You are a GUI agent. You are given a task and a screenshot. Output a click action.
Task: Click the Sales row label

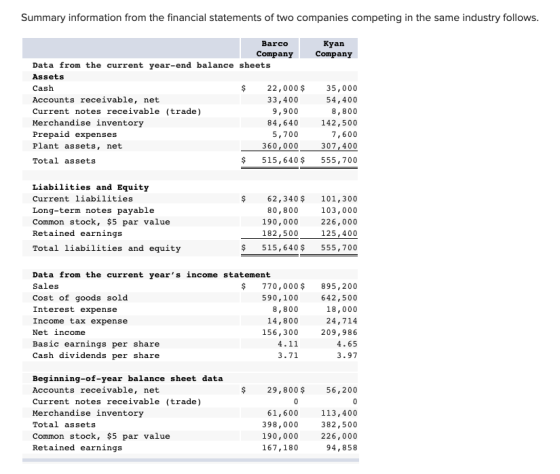tap(45, 286)
